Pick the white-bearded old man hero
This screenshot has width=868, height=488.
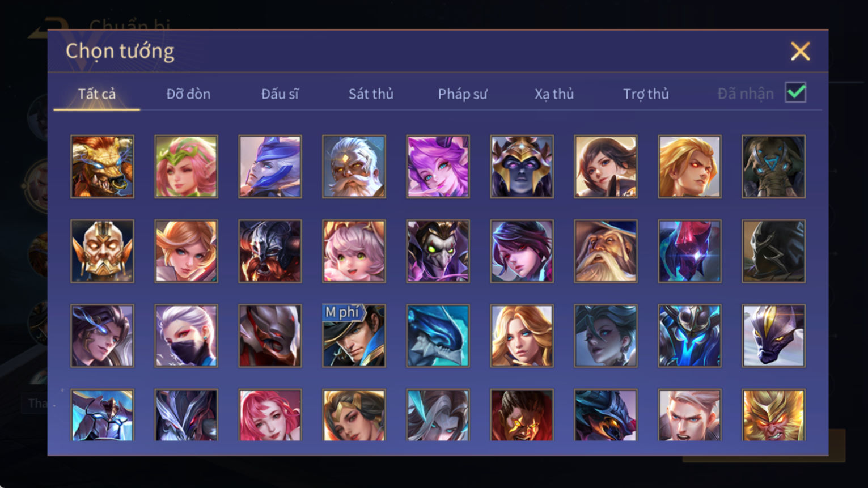point(354,167)
